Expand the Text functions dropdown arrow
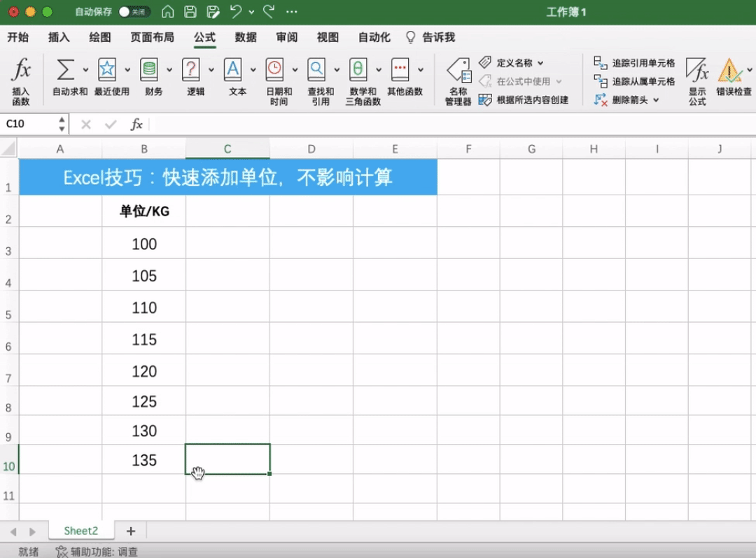 point(253,70)
